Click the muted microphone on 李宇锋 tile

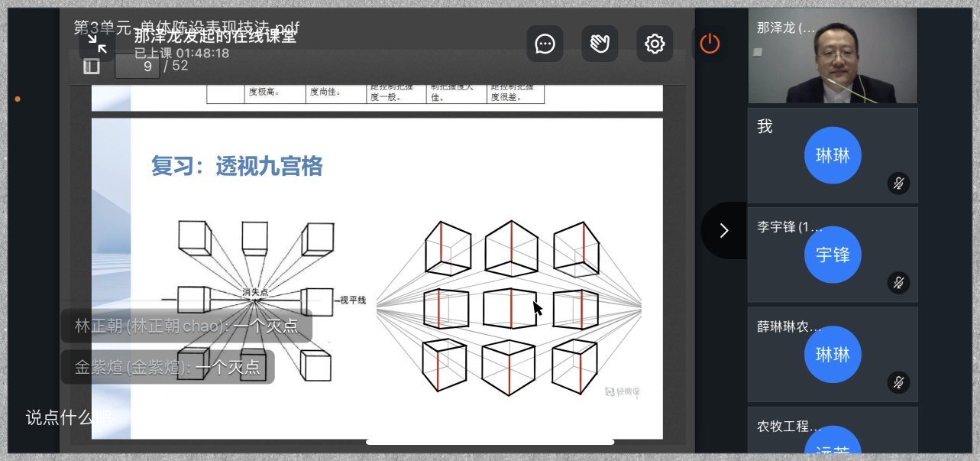point(898,283)
